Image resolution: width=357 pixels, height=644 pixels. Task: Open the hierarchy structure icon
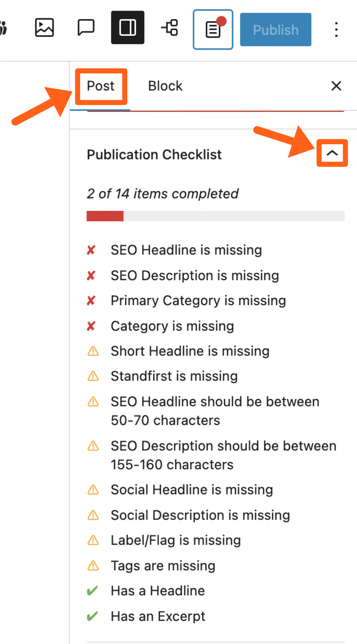pyautogui.click(x=170, y=28)
